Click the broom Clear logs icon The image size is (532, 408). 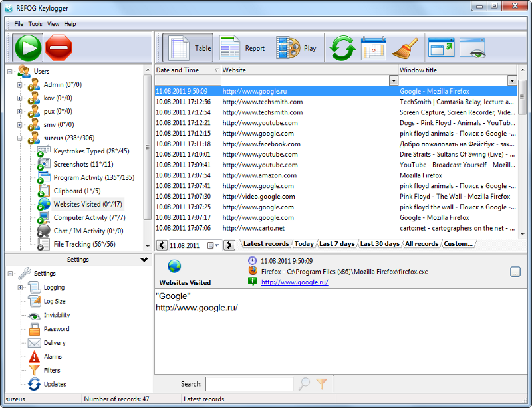coord(404,49)
